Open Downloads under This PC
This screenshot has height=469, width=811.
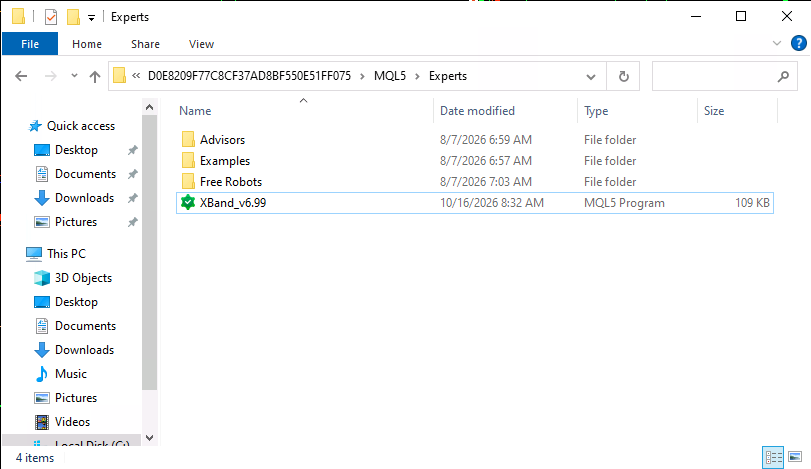coord(85,350)
